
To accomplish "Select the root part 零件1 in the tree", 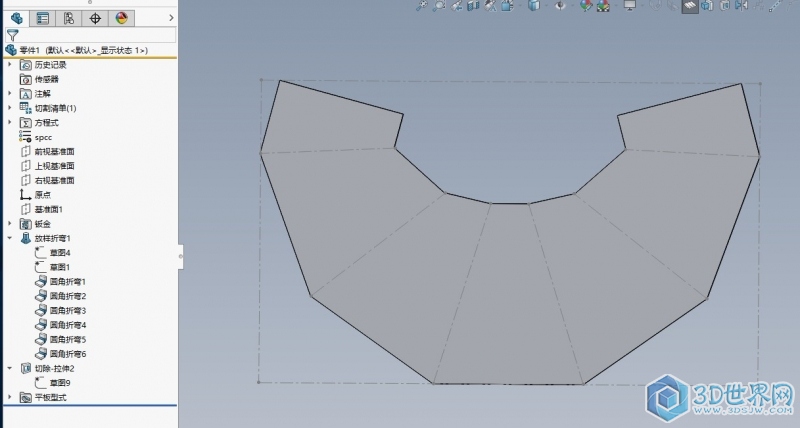I will (x=77, y=50).
